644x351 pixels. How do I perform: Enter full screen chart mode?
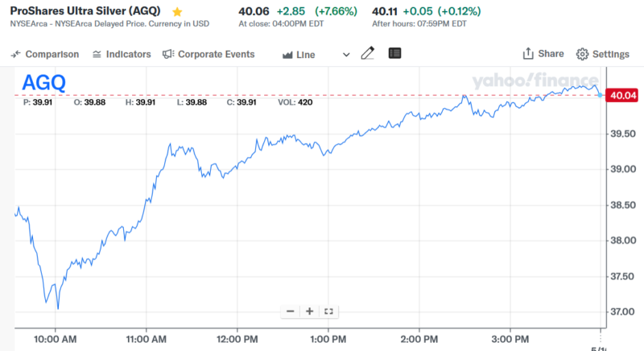click(328, 311)
